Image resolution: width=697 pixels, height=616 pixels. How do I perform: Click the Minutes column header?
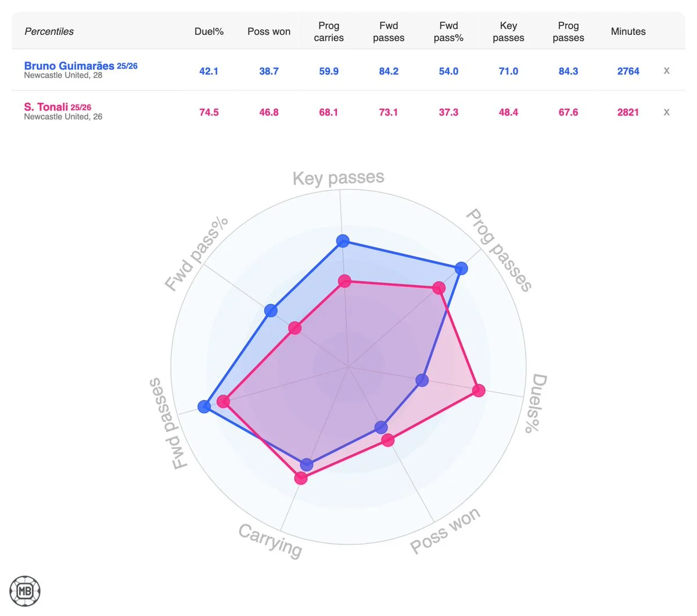click(628, 31)
